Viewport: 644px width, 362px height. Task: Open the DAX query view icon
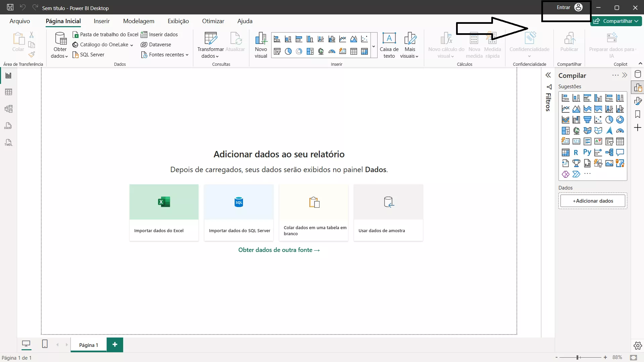coord(8,126)
